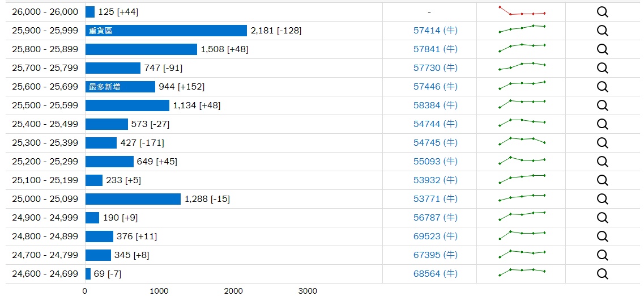Open warrant link 57414 (牛)

[x=436, y=31]
